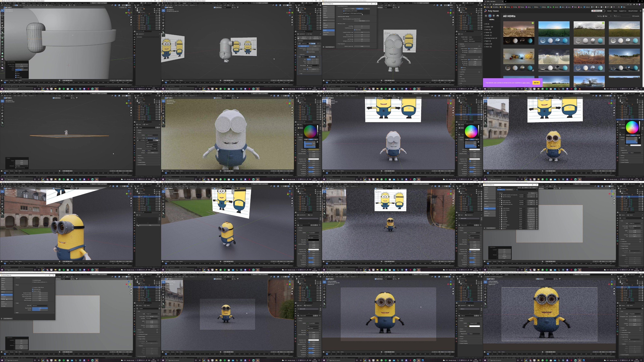Screen dimensions: 644x362
Task: Adjust the Factor slider in Loop Cut panel
Action: pos(22,70)
